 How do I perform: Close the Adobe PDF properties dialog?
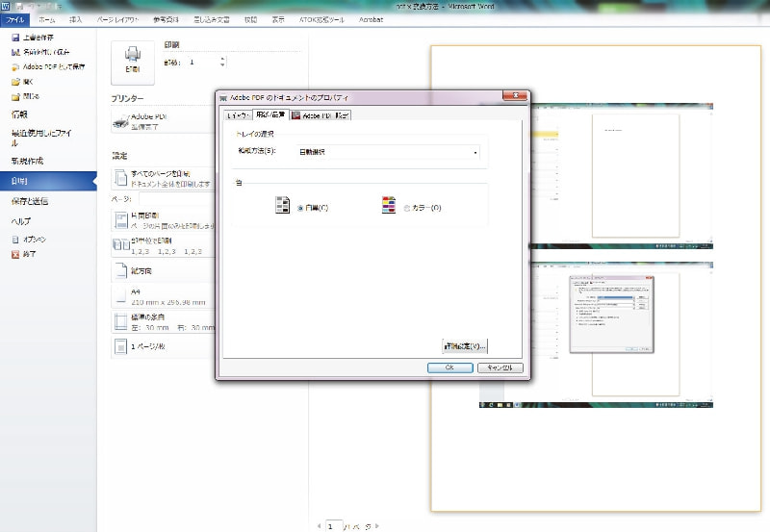coord(515,95)
